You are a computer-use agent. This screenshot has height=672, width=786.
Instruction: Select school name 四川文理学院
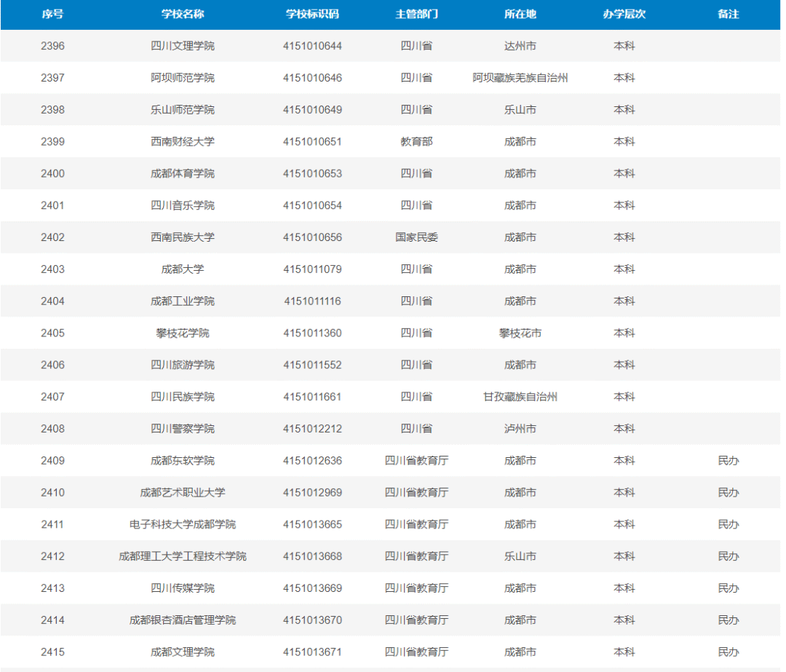pyautogui.click(x=183, y=46)
